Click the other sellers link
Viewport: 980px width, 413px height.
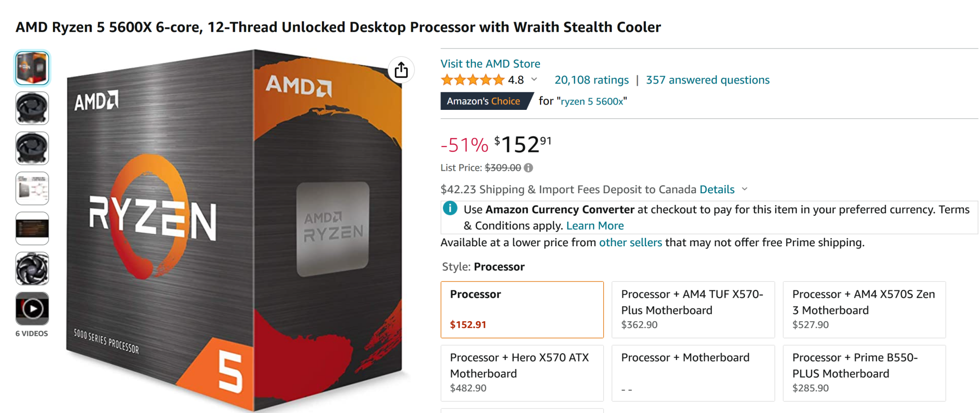(x=630, y=242)
